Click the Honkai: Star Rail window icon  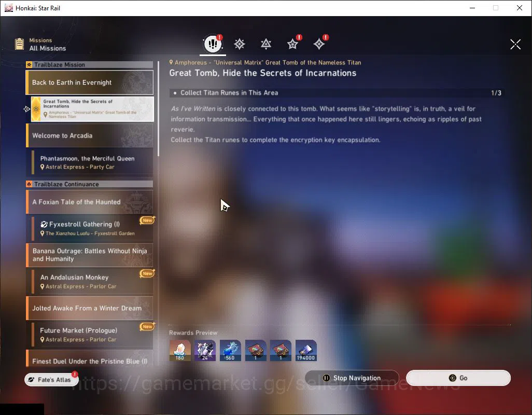[9, 8]
